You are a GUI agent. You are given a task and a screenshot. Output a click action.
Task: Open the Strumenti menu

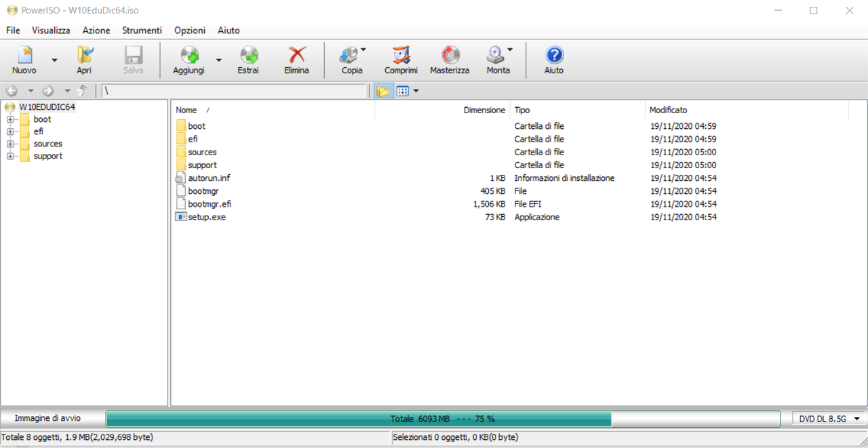tap(142, 30)
